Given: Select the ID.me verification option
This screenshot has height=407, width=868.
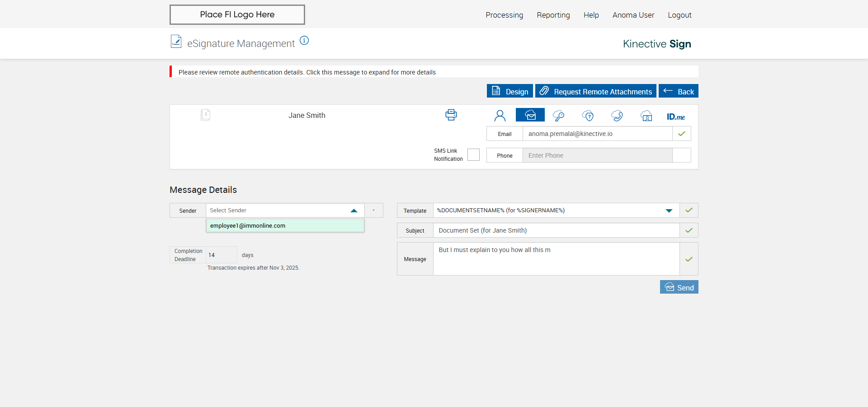Looking at the screenshot, I should (675, 117).
